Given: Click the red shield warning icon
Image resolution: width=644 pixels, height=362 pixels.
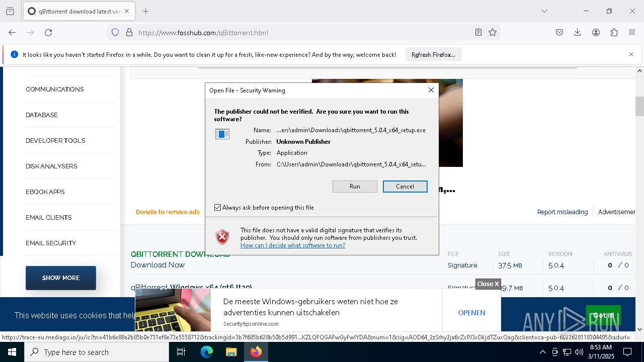Looking at the screenshot, I should click(222, 237).
